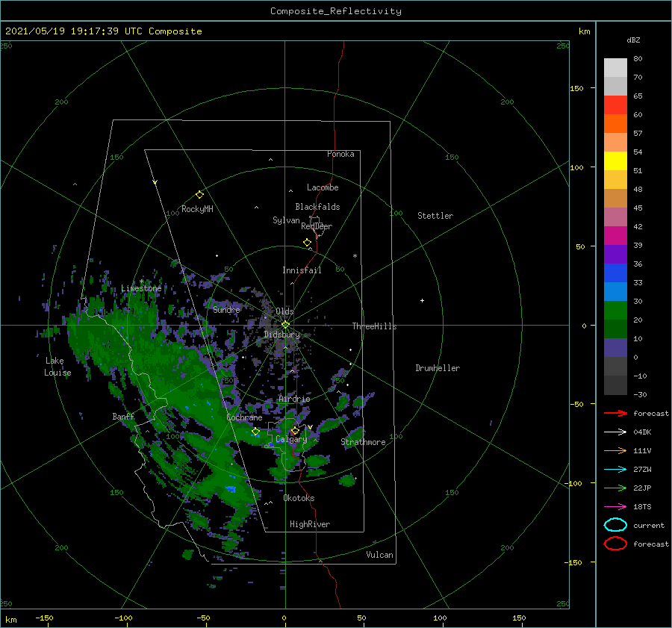Click the Strathmore label

pyautogui.click(x=364, y=442)
